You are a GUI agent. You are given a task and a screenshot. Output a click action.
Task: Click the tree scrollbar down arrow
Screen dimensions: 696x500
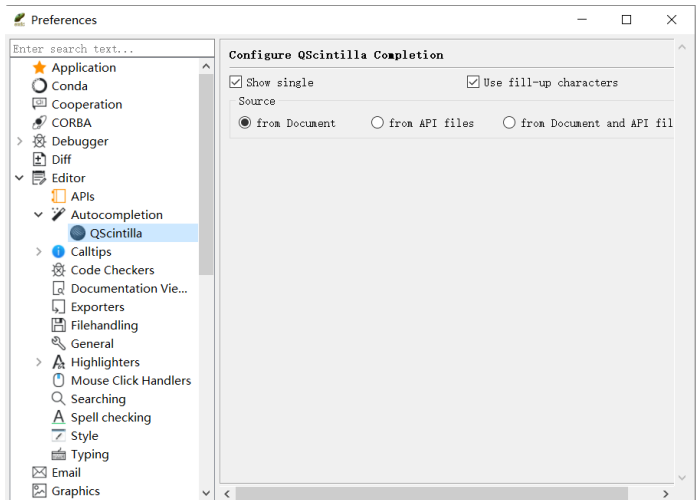click(x=206, y=492)
